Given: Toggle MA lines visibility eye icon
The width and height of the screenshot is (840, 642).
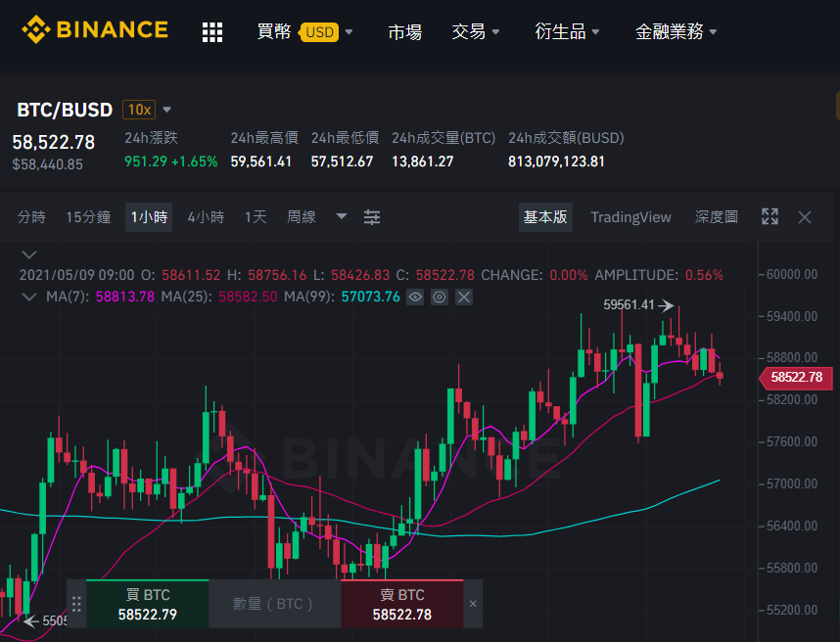Looking at the screenshot, I should pos(415,297).
